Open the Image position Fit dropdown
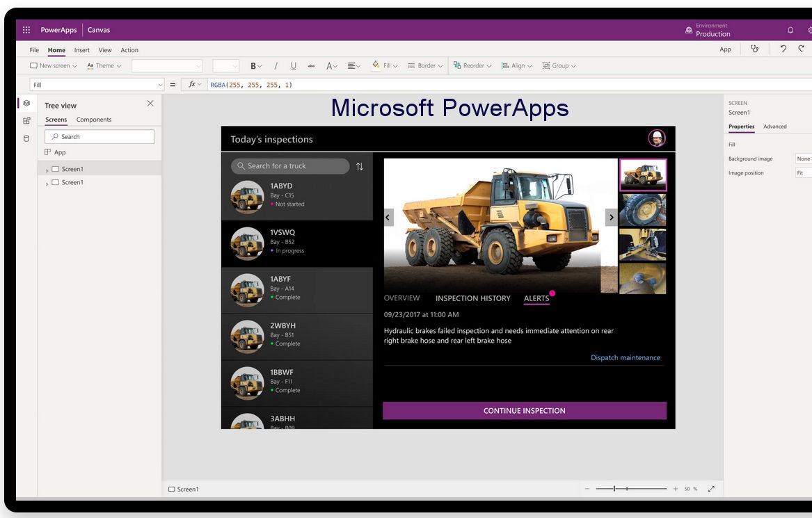812x518 pixels. pos(804,173)
